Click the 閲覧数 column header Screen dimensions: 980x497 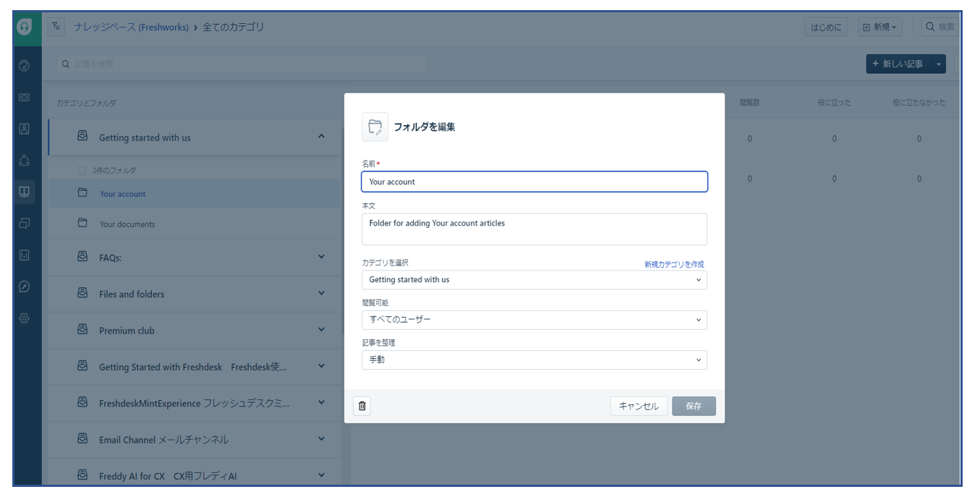click(749, 103)
